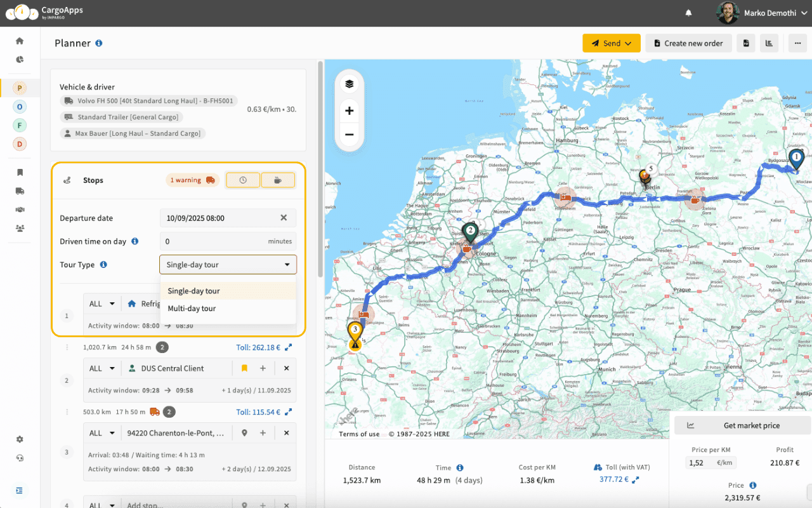Zoom out on the map
Image resolution: width=812 pixels, height=508 pixels.
click(x=349, y=135)
